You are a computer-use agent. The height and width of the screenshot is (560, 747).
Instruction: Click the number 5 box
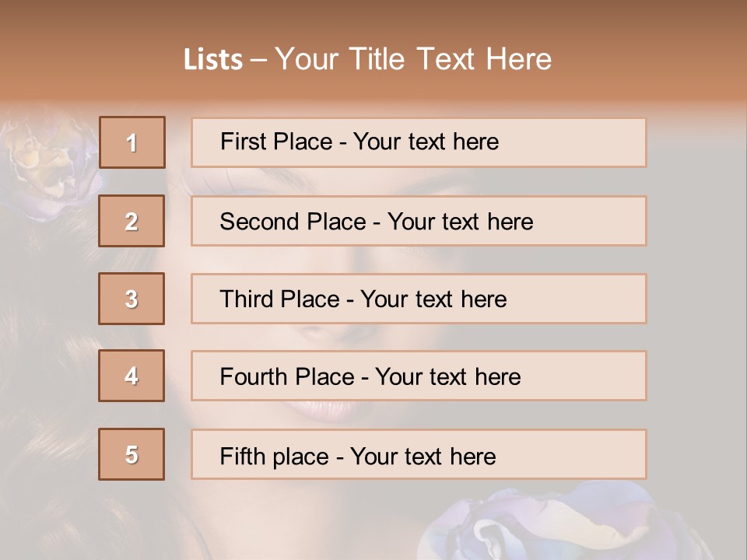pos(132,454)
